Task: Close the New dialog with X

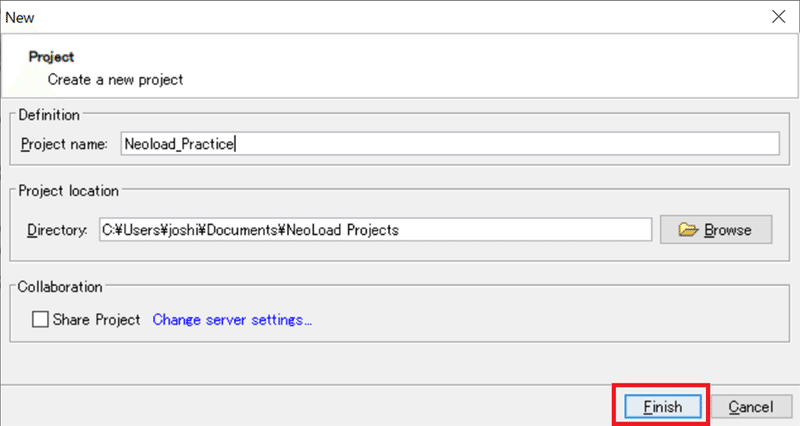Action: [779, 17]
